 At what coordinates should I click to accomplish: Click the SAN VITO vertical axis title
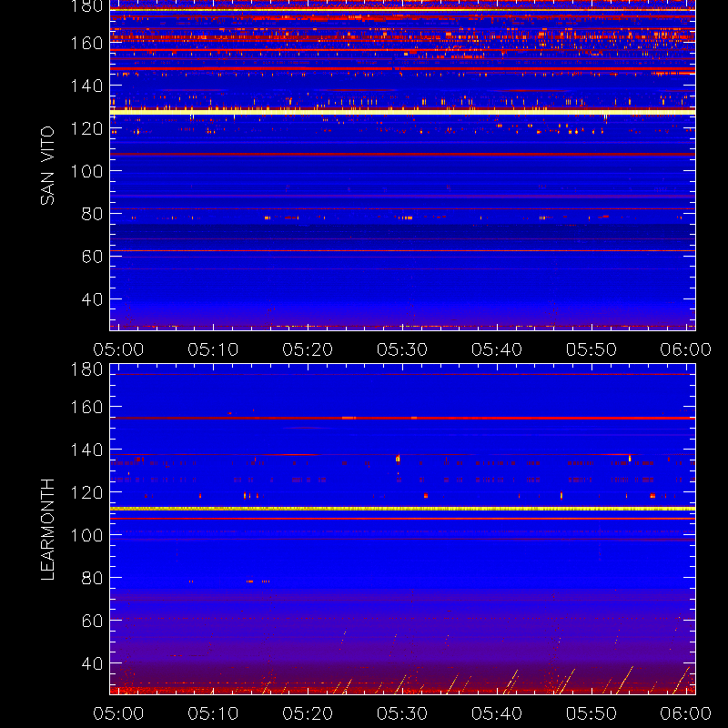[x=47, y=166]
